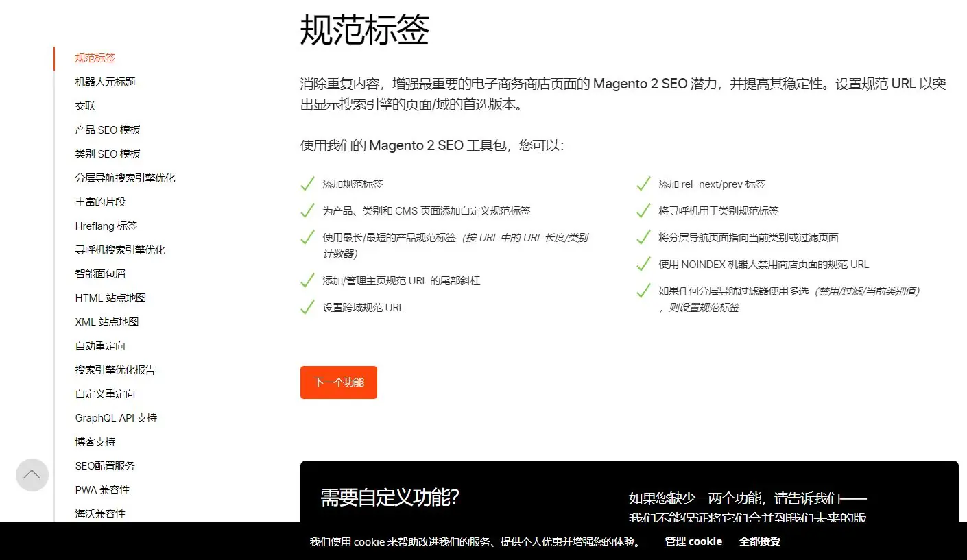This screenshot has width=967, height=560.
Task: Click the checkmark beside 将寻呼机用于类别规范标签
Action: pos(643,210)
